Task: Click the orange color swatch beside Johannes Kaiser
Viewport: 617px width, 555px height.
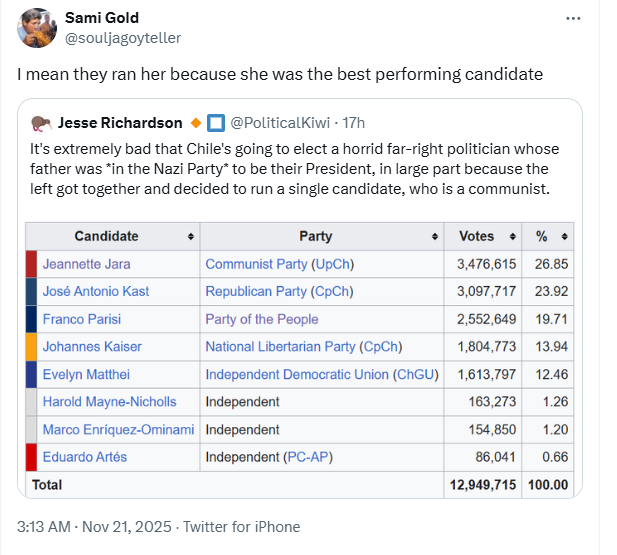Action: 31,347
